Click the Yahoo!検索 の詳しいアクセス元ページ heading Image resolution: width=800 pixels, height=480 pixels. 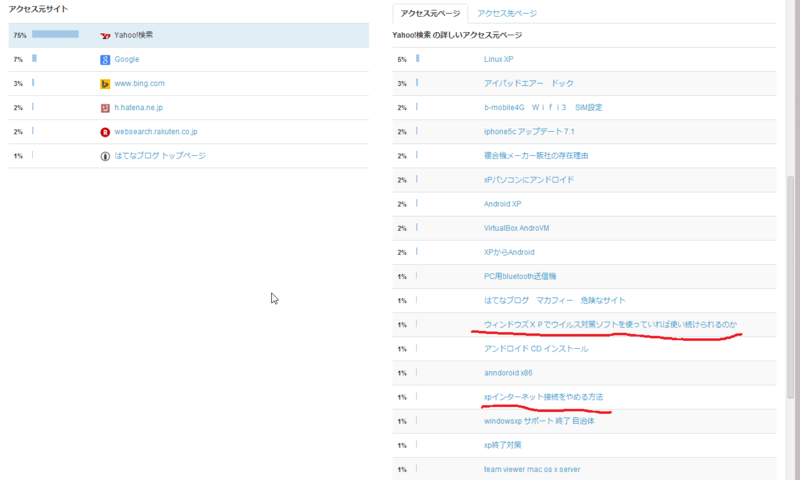457,35
